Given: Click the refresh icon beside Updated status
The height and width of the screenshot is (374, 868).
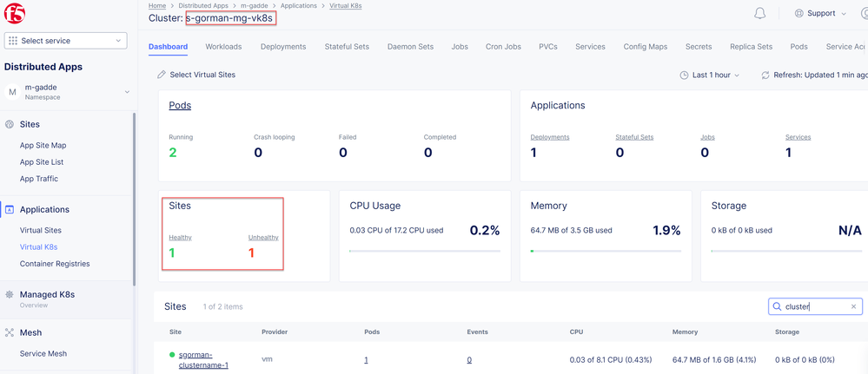Looking at the screenshot, I should pos(765,75).
